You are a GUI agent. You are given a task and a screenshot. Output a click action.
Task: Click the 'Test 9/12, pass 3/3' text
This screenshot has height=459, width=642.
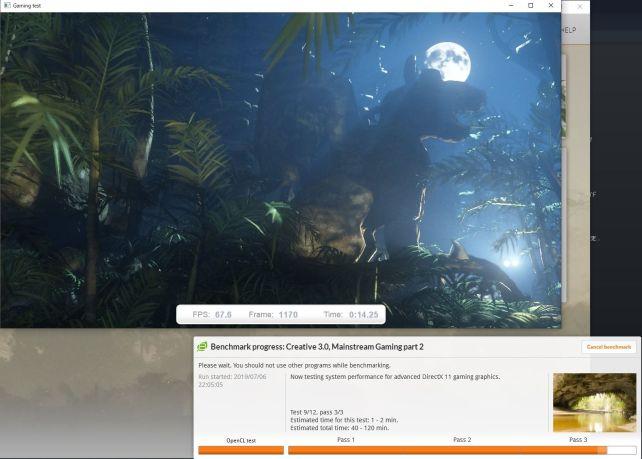point(316,412)
